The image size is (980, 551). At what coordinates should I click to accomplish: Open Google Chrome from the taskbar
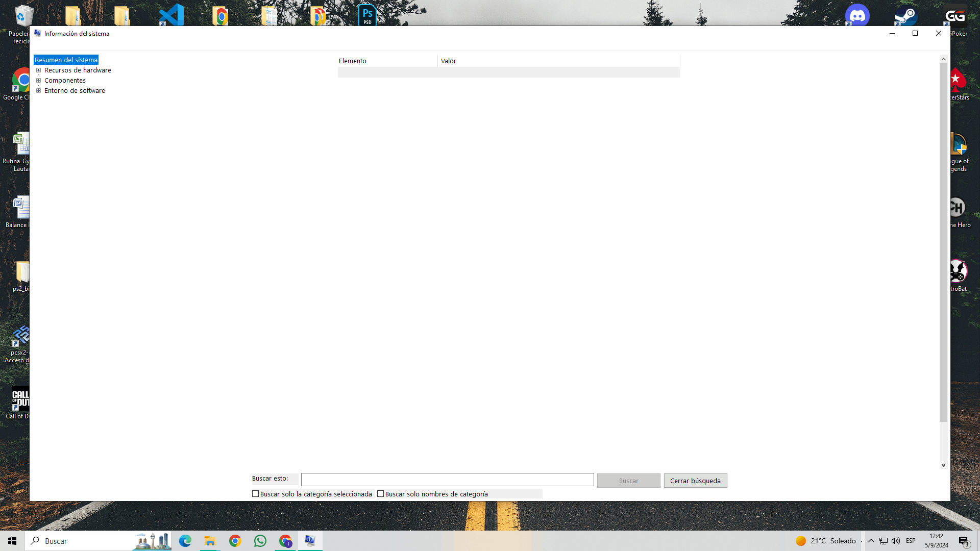235,541
